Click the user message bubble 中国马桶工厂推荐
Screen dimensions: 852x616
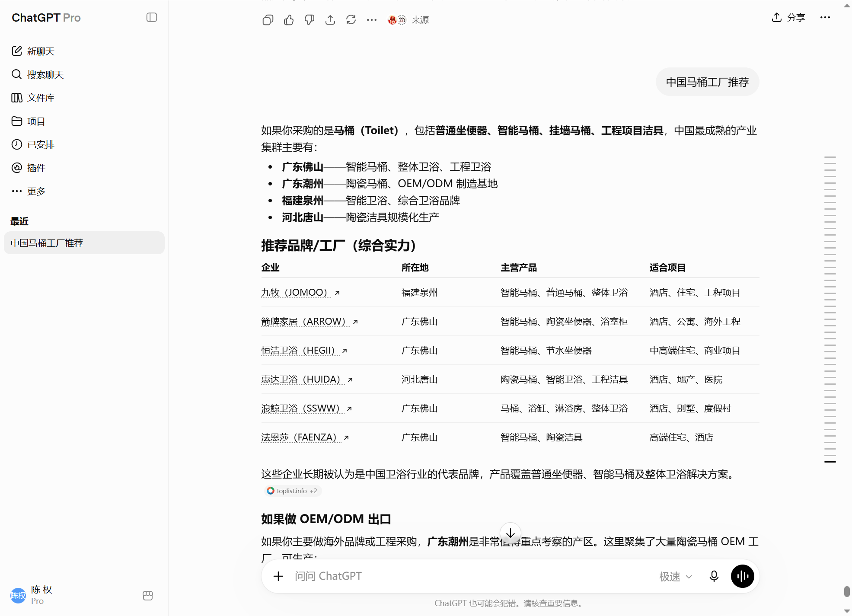point(708,82)
